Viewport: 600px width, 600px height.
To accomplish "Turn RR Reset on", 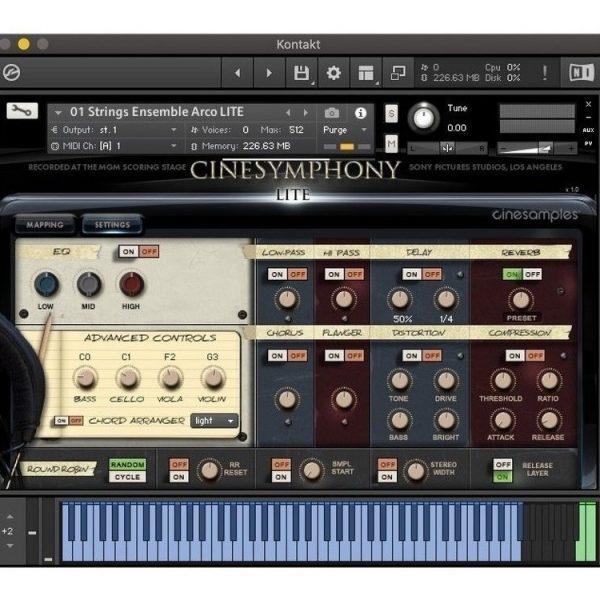I will coord(179,477).
